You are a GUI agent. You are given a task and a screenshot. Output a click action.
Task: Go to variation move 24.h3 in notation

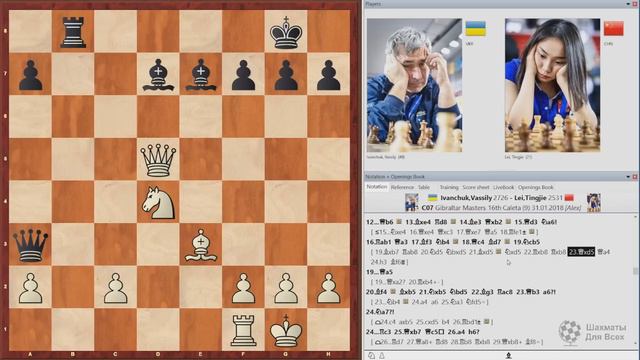(379, 262)
